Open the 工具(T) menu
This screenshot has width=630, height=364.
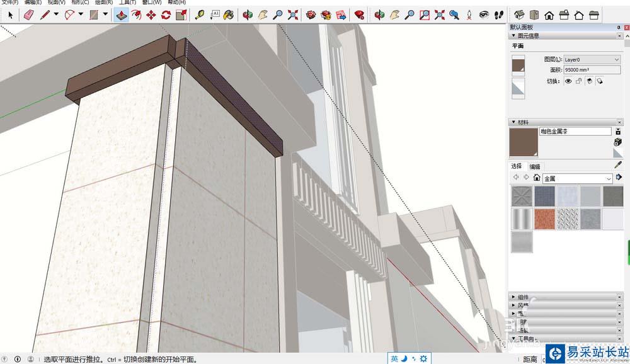point(127,2)
